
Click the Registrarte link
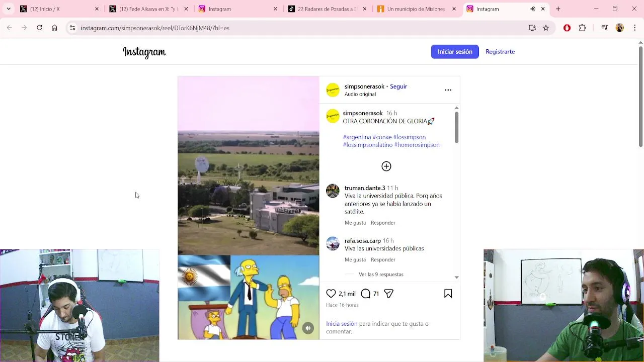(500, 52)
